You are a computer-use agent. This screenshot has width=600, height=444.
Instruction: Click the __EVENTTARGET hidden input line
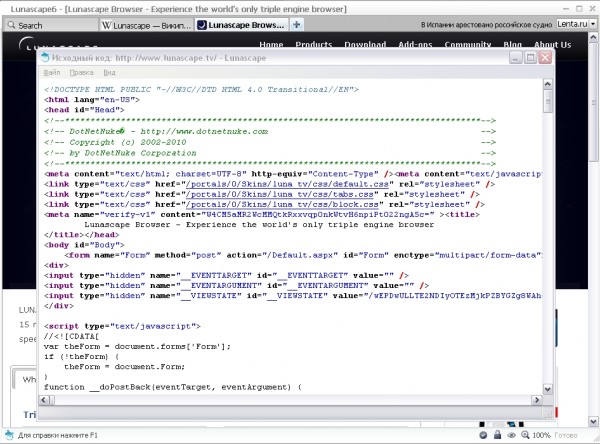coord(226,275)
